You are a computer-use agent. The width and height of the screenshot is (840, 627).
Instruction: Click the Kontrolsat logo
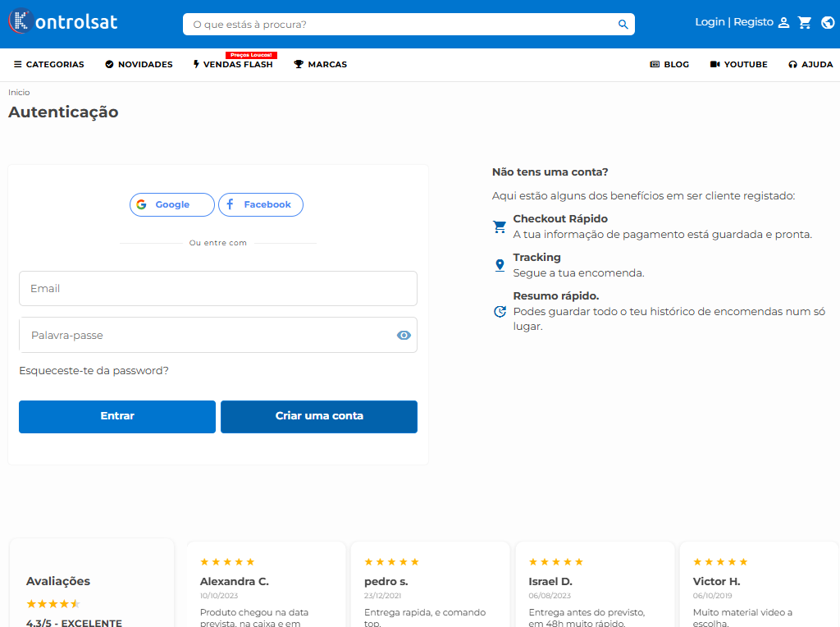point(63,22)
